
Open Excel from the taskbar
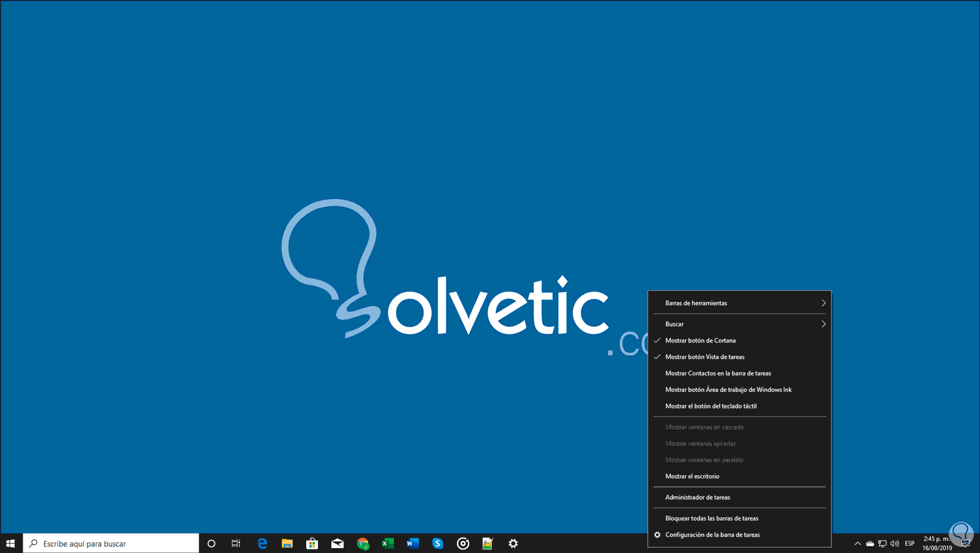[x=388, y=543]
